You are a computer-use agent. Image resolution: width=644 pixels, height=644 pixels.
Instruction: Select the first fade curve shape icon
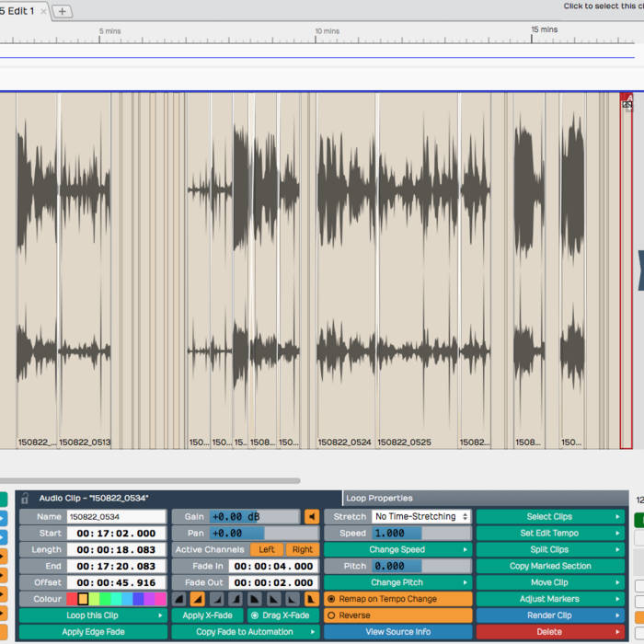coord(181,599)
